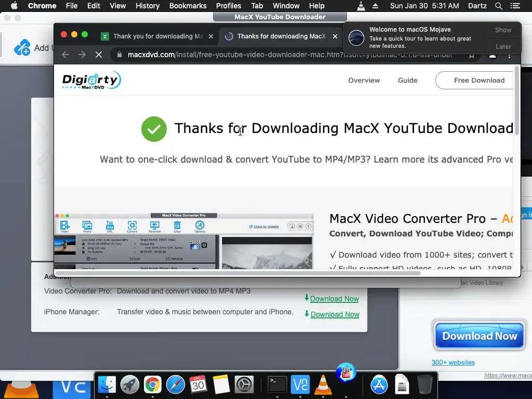Open App Store from the Dock
Screen dimensions: 532x399
tap(379, 385)
